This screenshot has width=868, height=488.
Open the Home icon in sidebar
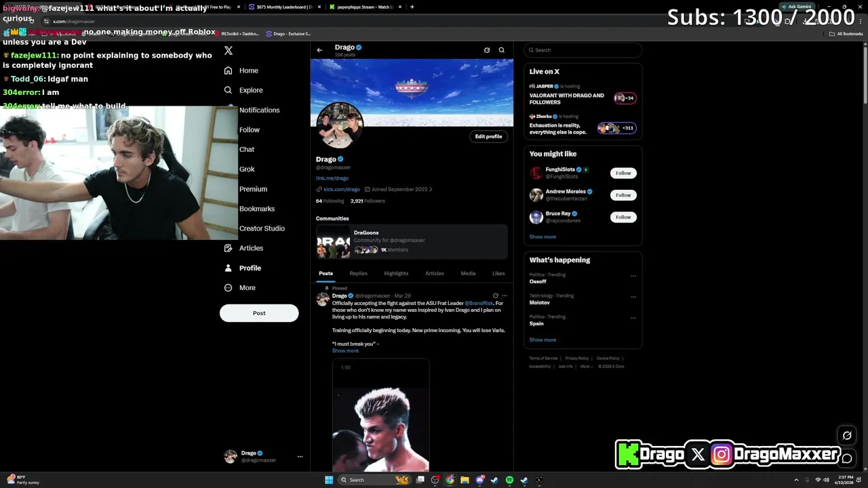click(228, 70)
